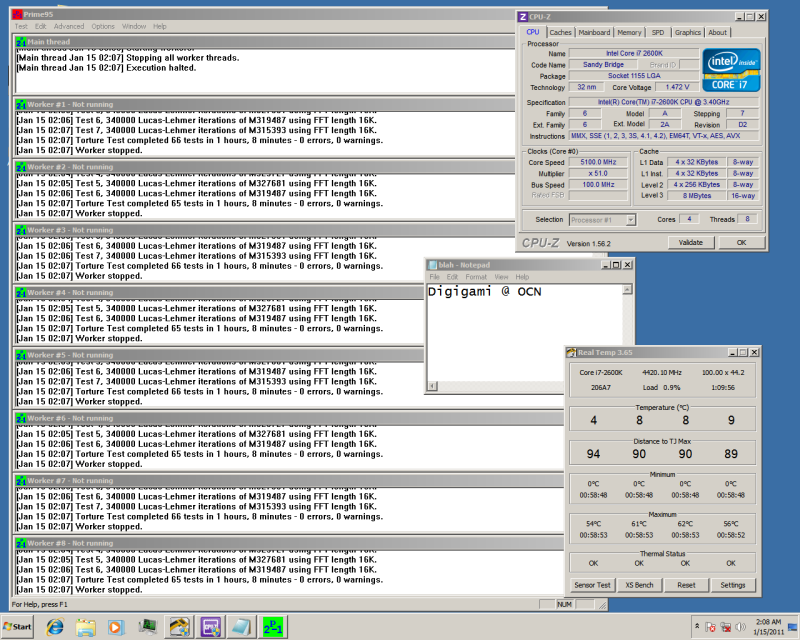
Task: Click Notepad's vertical scrollbar up arrow
Action: [x=627, y=289]
